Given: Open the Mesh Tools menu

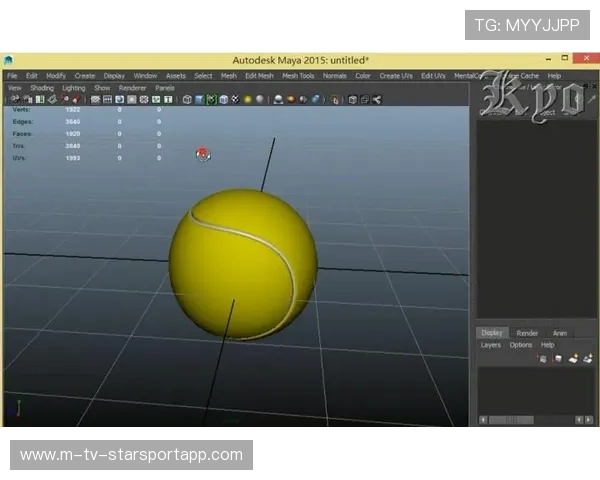Looking at the screenshot, I should pos(298,76).
